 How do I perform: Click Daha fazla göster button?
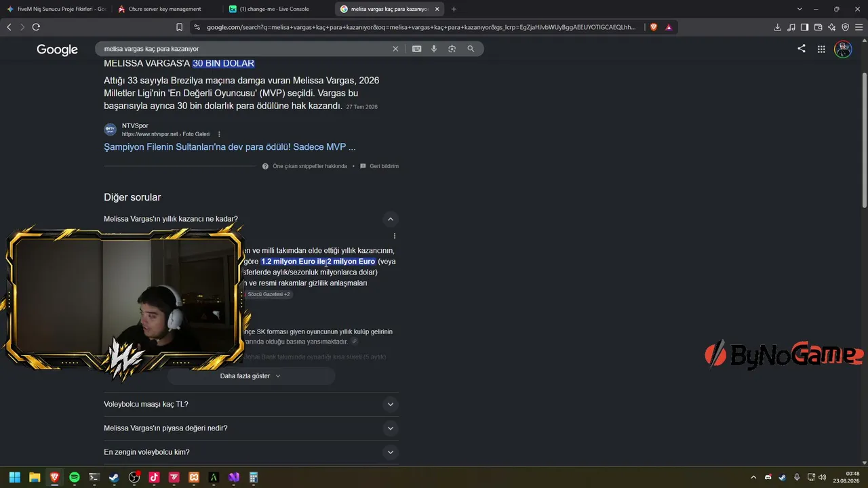coord(251,376)
